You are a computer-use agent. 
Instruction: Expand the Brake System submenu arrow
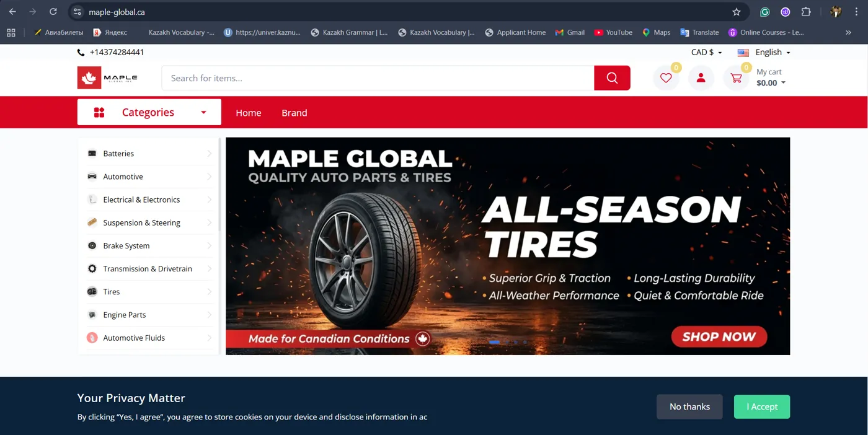tap(209, 246)
